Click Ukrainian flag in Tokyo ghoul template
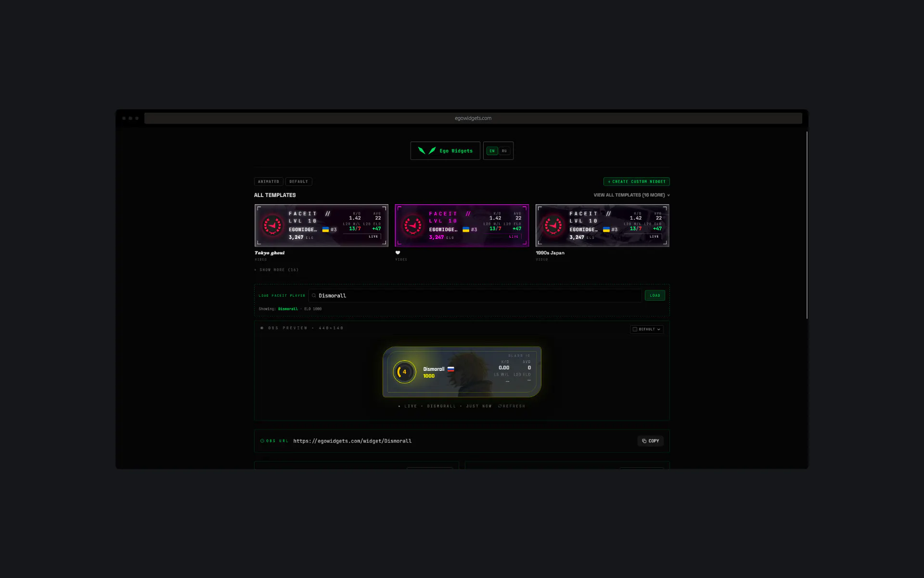 325,230
